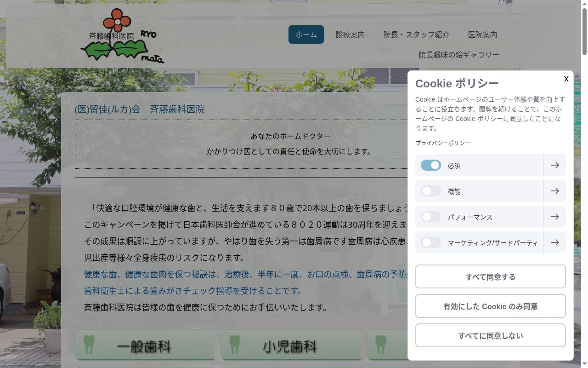Expand details arrow for 機能 cookies
This screenshot has height=368, width=588.
[554, 191]
